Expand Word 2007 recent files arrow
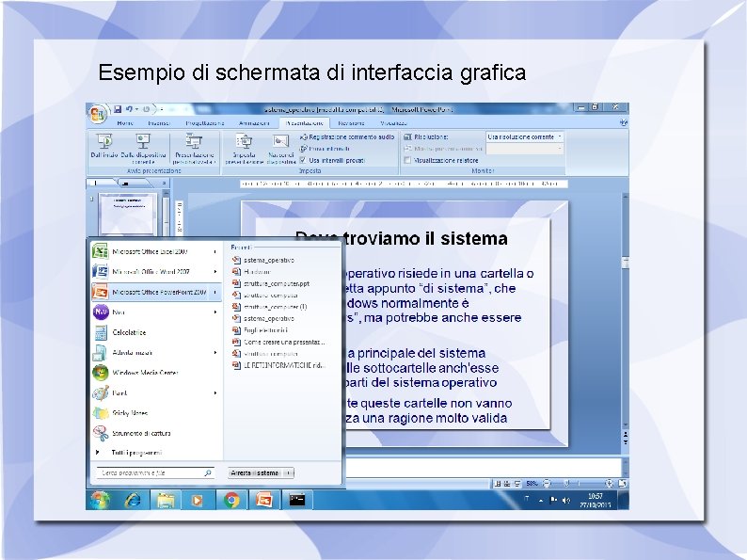 pyautogui.click(x=215, y=272)
